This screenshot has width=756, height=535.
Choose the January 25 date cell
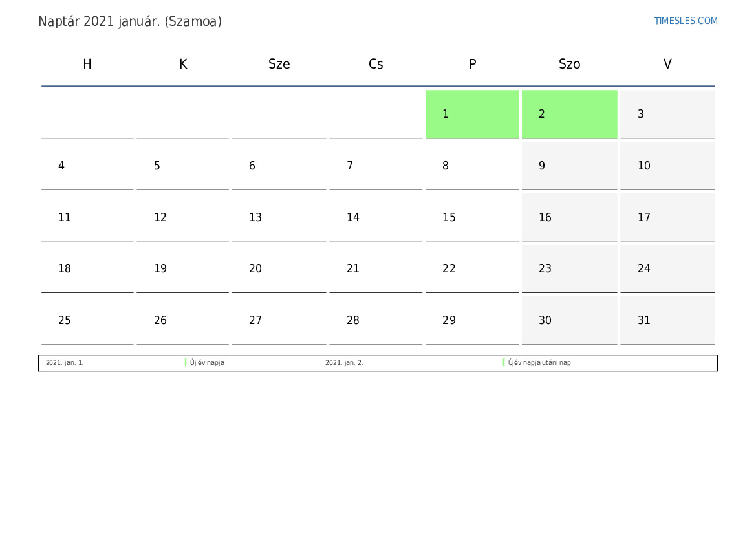tap(87, 320)
